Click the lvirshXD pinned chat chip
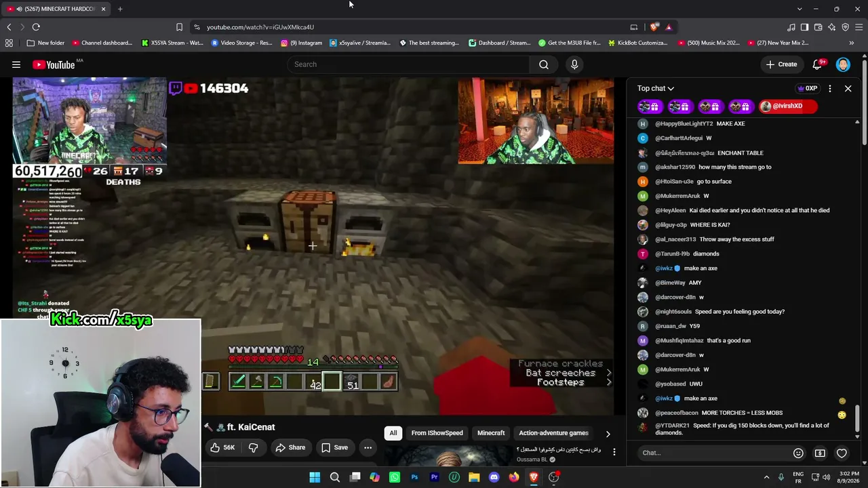Image resolution: width=868 pixels, height=488 pixels. click(787, 106)
